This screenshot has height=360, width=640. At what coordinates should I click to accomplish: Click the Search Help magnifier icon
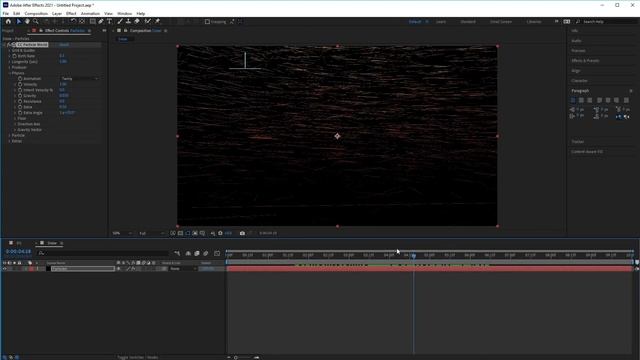[578, 22]
